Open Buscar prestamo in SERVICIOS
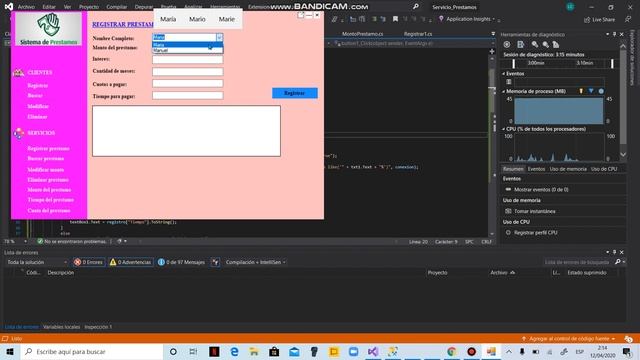This screenshot has height=360, width=640. click(46, 158)
